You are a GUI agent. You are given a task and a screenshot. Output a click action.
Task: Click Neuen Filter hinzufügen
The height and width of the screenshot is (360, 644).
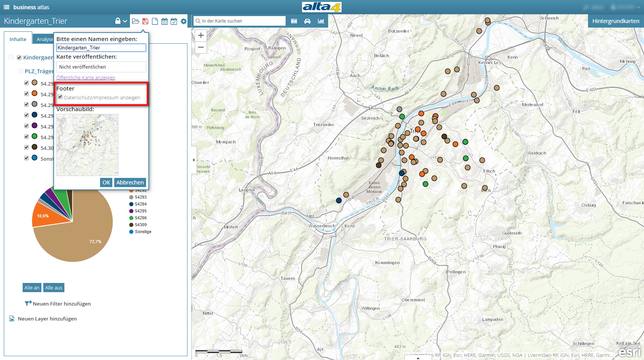point(62,304)
